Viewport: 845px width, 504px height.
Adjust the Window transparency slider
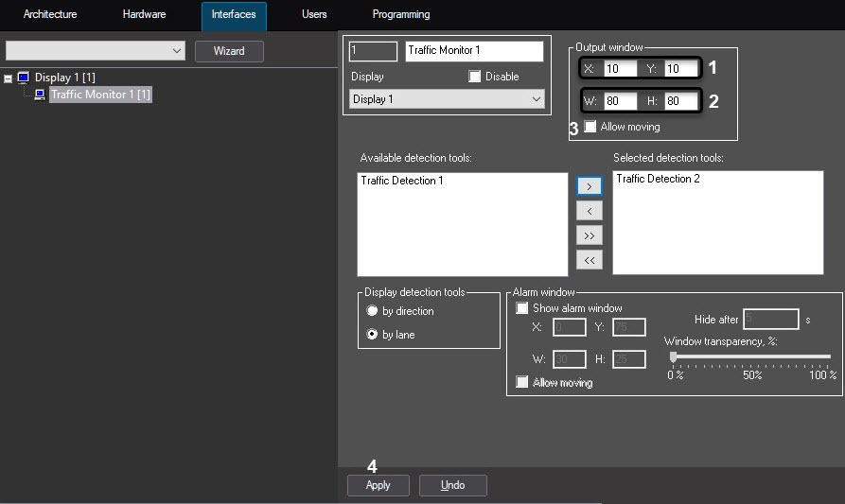pos(674,357)
